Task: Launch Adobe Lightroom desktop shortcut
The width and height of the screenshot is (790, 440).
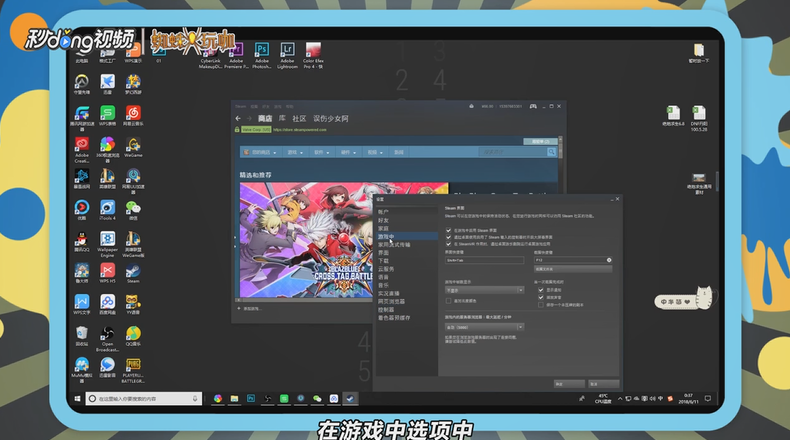Action: pyautogui.click(x=287, y=55)
